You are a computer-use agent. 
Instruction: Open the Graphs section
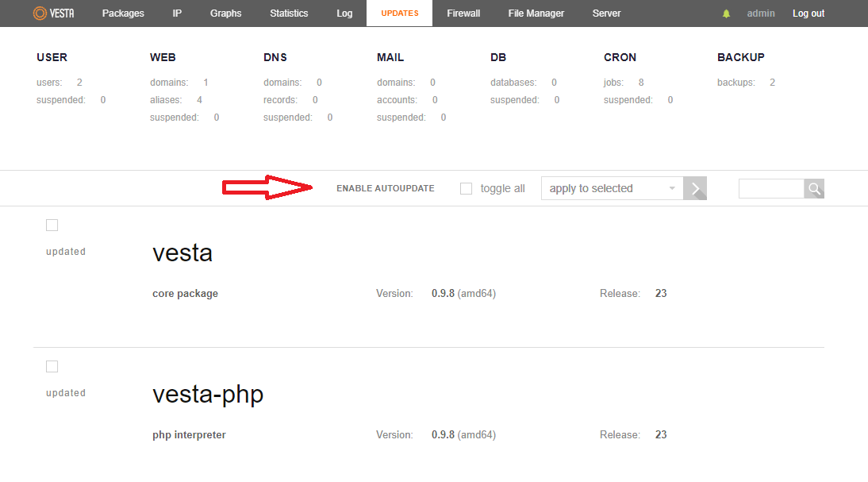pyautogui.click(x=226, y=13)
